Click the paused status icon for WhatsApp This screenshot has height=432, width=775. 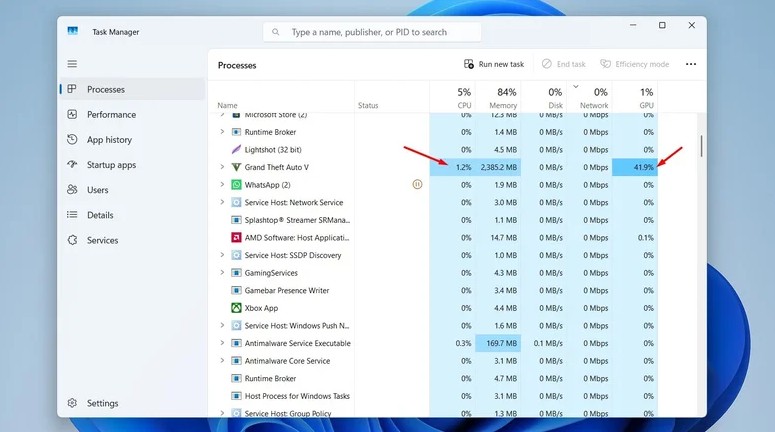tap(417, 185)
